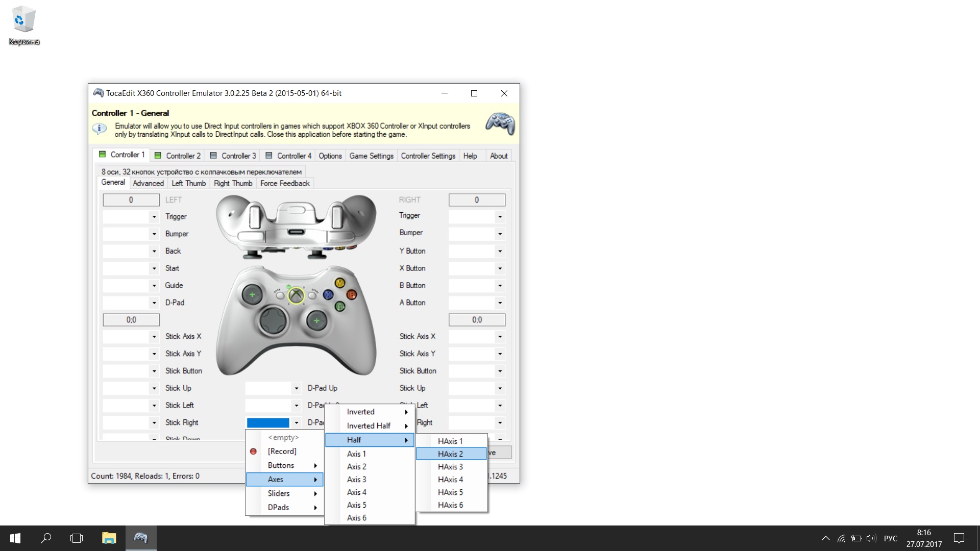
Task: Click the X360 emulator taskbar icon
Action: pos(140,538)
